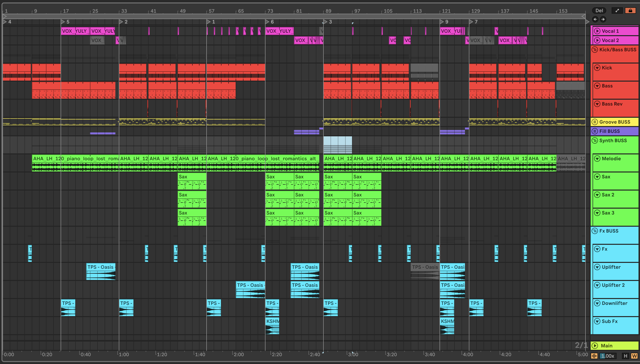This screenshot has width=640, height=364.
Task: Fold the Melodie track arrow
Action: click(597, 159)
